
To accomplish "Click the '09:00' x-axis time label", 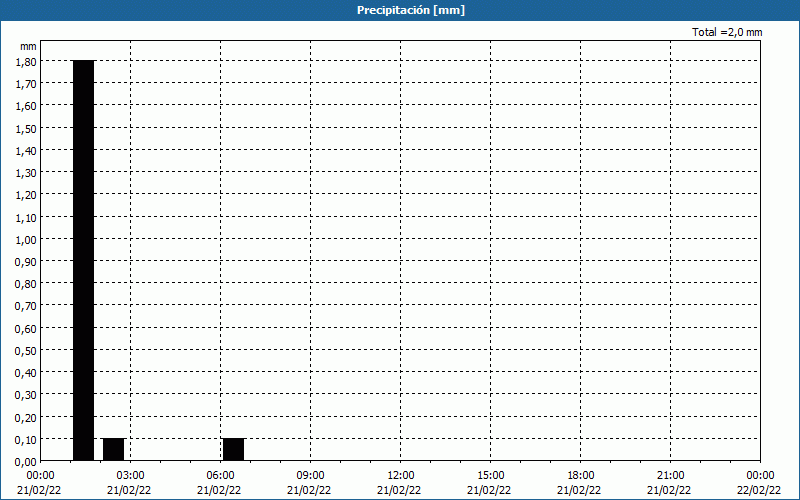I will 310,476.
